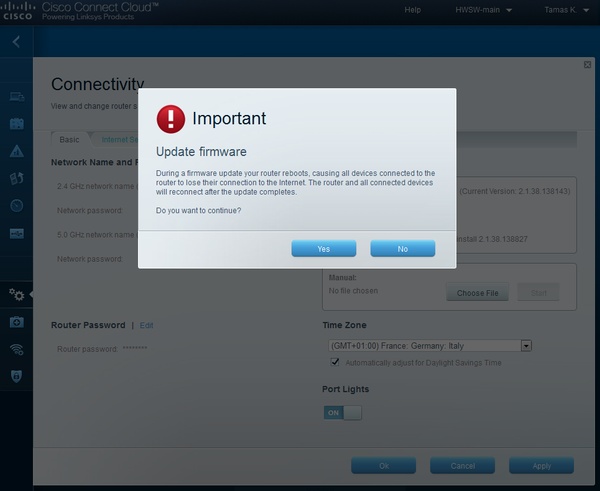
Task: Open Troubleshooting first-aid icon
Action: click(x=16, y=322)
